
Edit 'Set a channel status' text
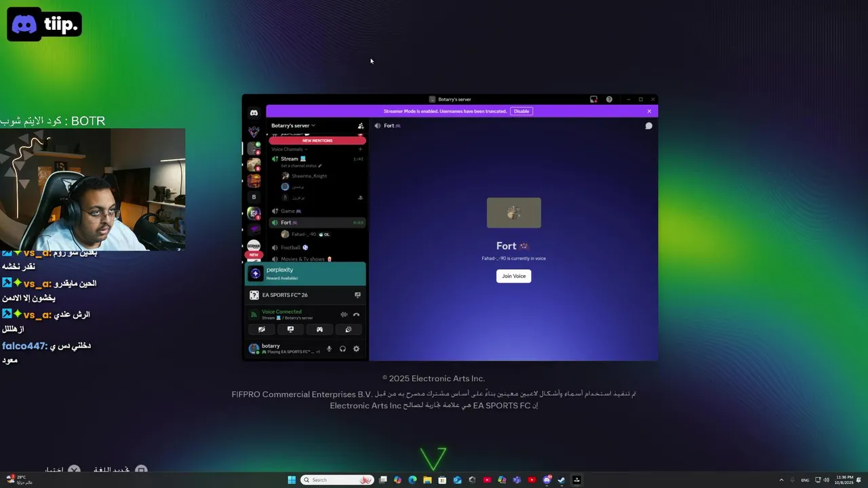click(301, 165)
